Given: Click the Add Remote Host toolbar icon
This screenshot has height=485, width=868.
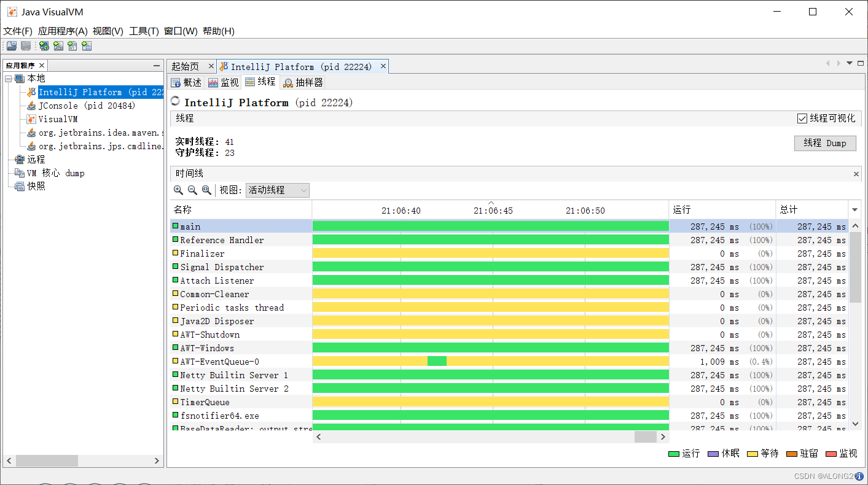Looking at the screenshot, I should [x=44, y=46].
